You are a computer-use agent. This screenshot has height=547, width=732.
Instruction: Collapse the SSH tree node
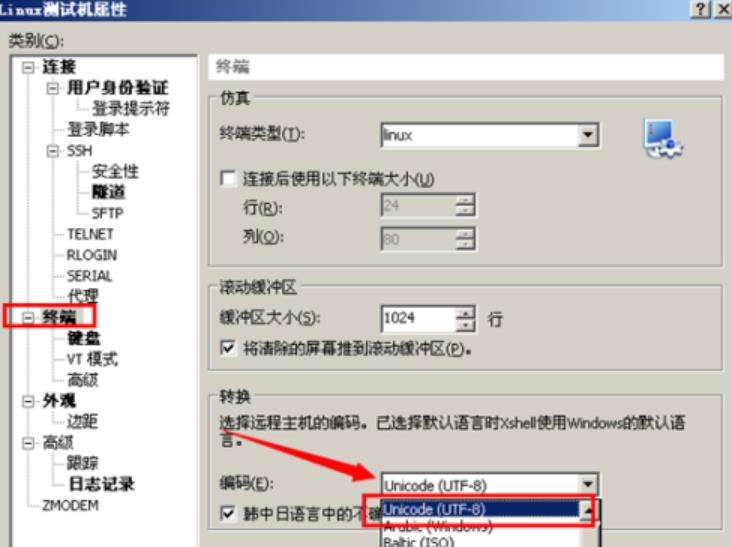(x=53, y=151)
